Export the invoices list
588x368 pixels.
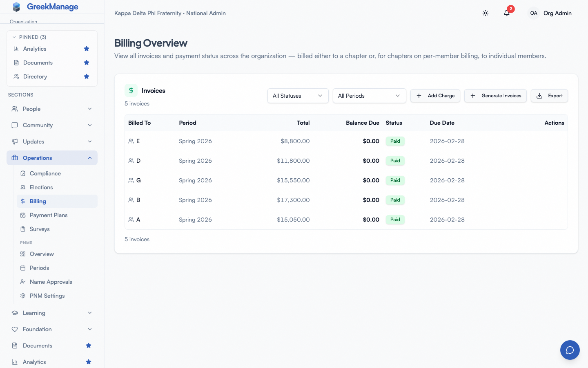549,96
